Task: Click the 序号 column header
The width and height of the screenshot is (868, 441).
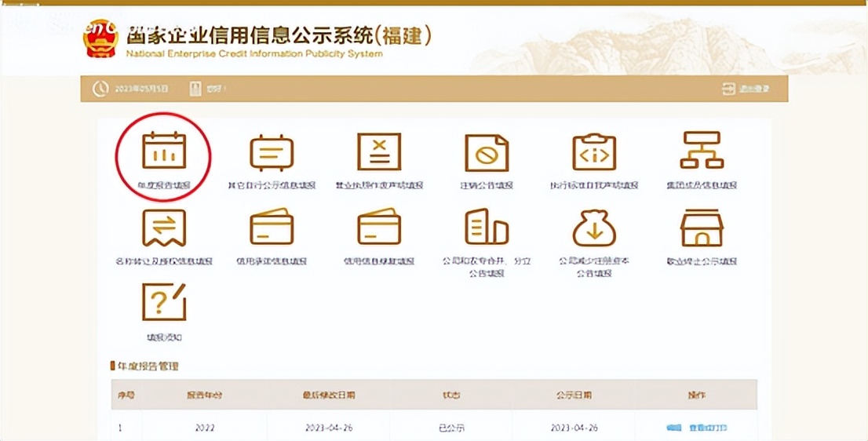Action: [126, 395]
